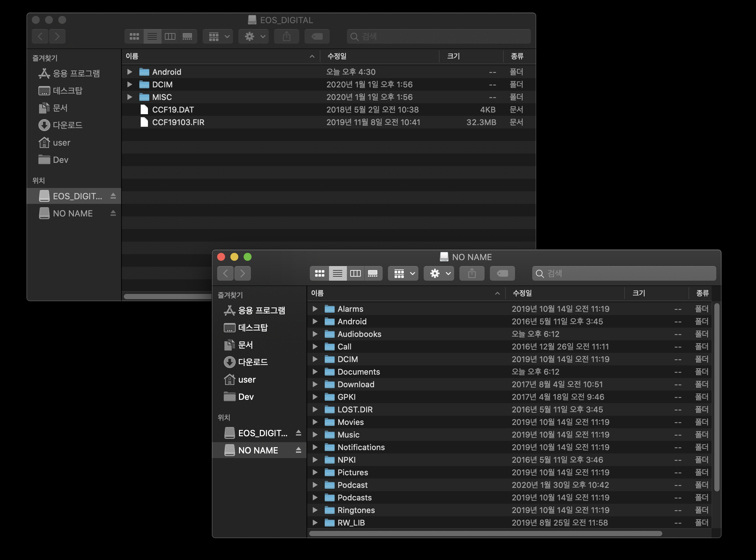Image resolution: width=756 pixels, height=560 pixels.
Task: Select list view in EOS_DIGITAL window
Action: point(152,36)
